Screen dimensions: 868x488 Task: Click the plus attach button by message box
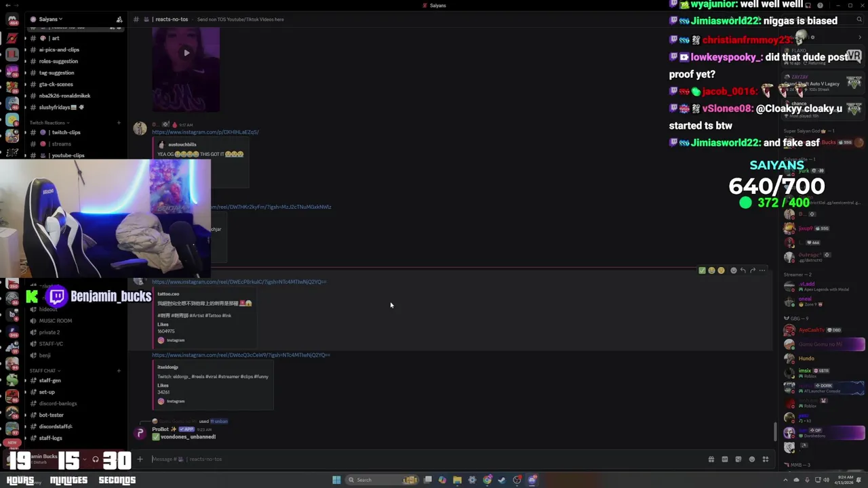click(140, 460)
